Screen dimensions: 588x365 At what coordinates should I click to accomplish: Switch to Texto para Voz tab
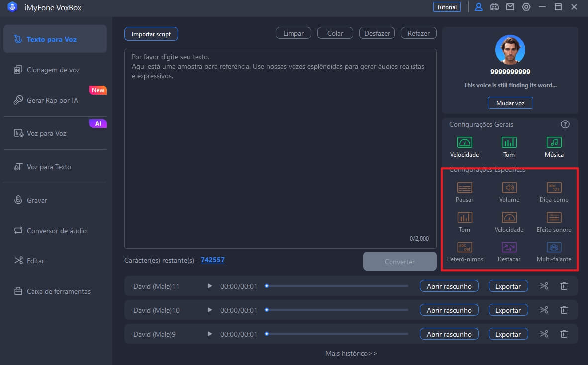55,39
